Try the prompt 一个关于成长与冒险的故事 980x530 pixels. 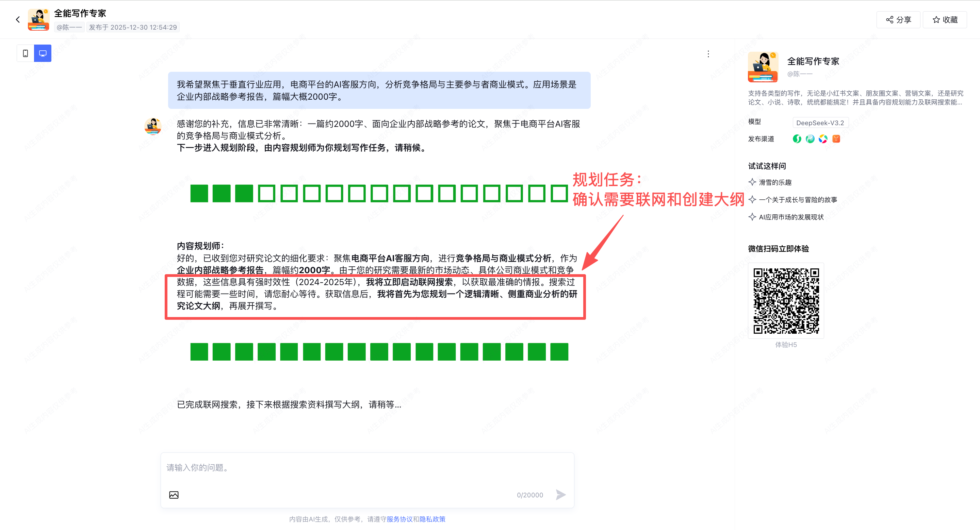(x=798, y=200)
